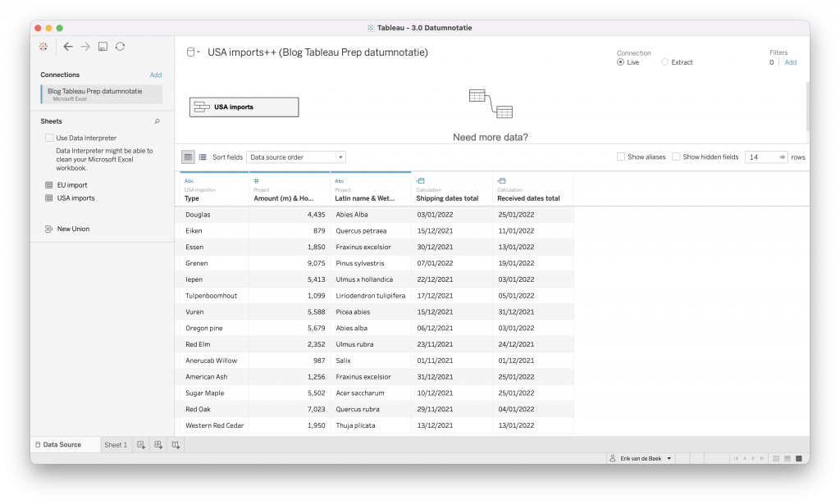This screenshot has height=504, width=840.
Task: Enable the Use Data Interpreter checkbox
Action: (50, 138)
